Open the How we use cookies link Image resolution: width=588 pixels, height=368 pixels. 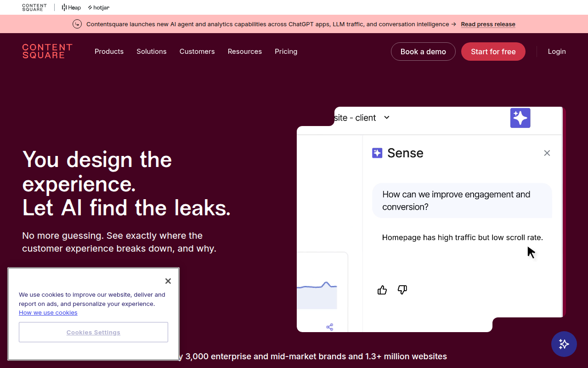tap(48, 313)
